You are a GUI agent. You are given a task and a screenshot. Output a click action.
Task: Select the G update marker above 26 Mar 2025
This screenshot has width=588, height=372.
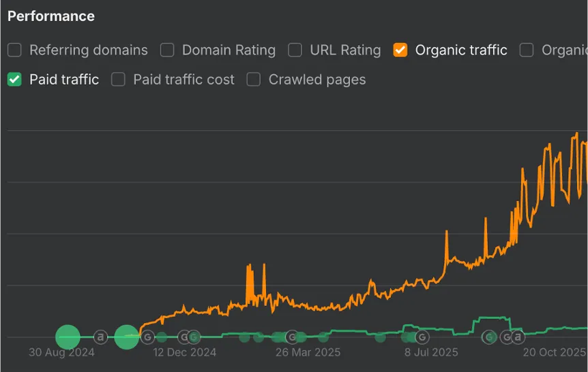coord(292,337)
